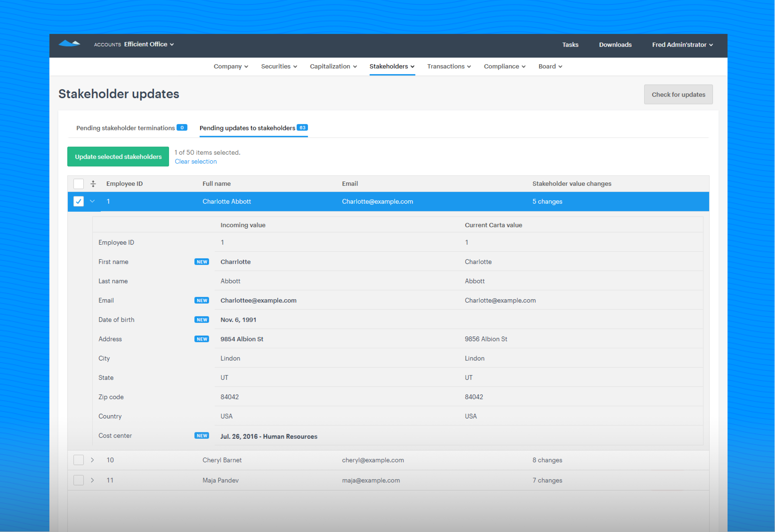Click Charlotte@example.com in selected row
This screenshot has width=775, height=532.
coord(378,202)
